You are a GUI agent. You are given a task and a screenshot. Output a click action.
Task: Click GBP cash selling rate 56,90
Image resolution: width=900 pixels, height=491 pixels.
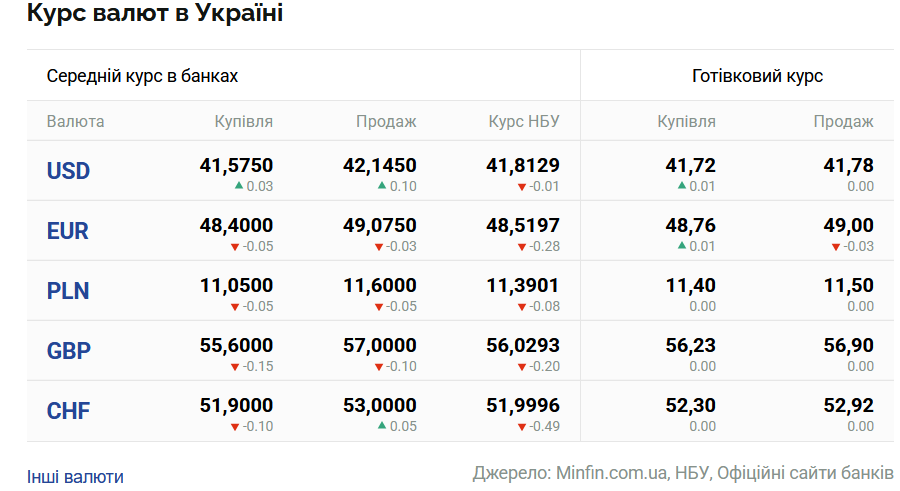(x=848, y=345)
